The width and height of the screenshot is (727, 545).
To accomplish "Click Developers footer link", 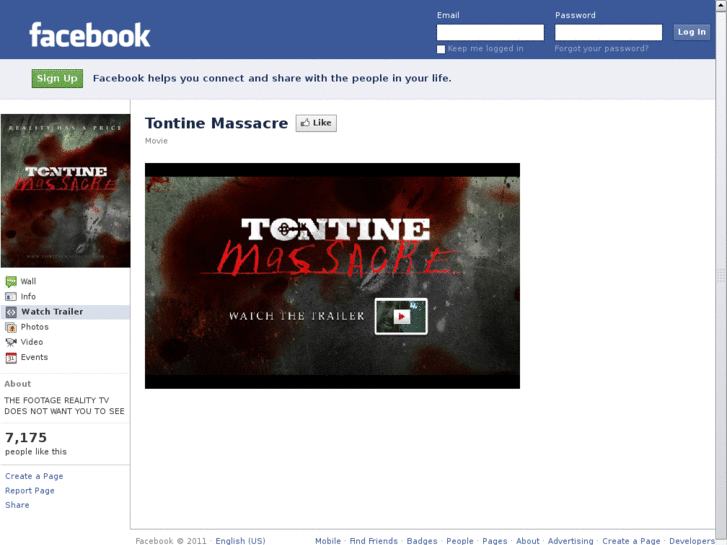I will point(692,541).
